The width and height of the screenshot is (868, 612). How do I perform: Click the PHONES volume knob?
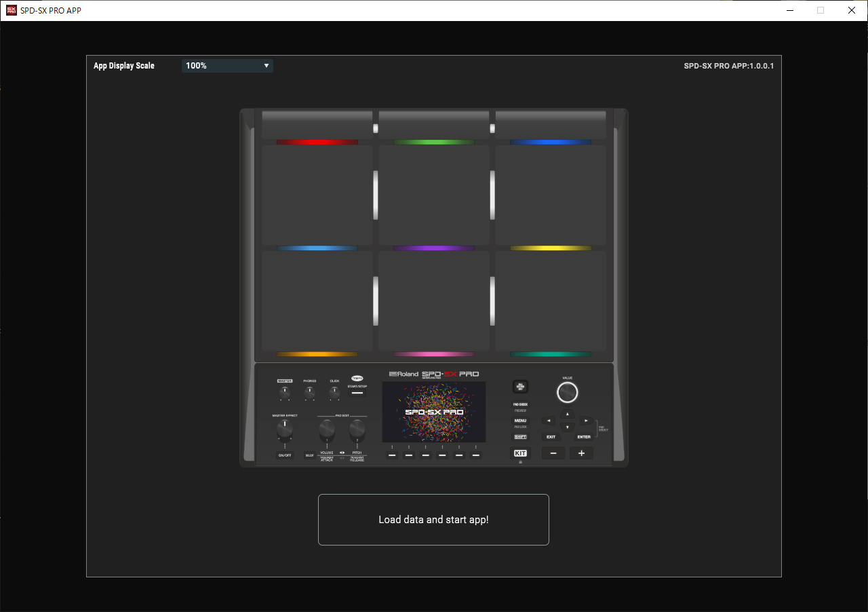(x=309, y=392)
